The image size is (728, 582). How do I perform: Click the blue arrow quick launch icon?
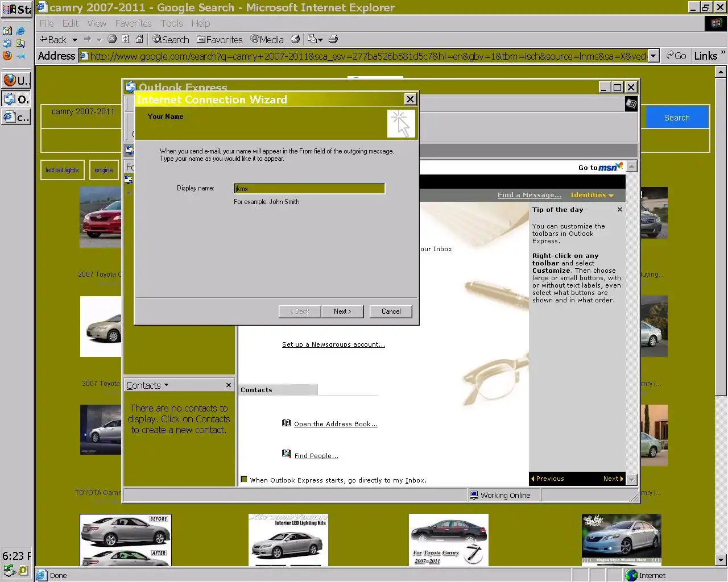(x=20, y=56)
